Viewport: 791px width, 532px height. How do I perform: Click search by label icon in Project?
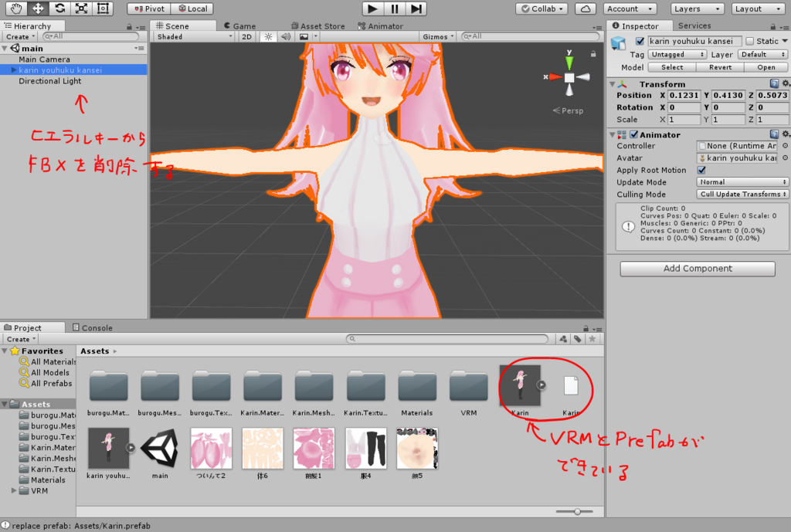[578, 339]
